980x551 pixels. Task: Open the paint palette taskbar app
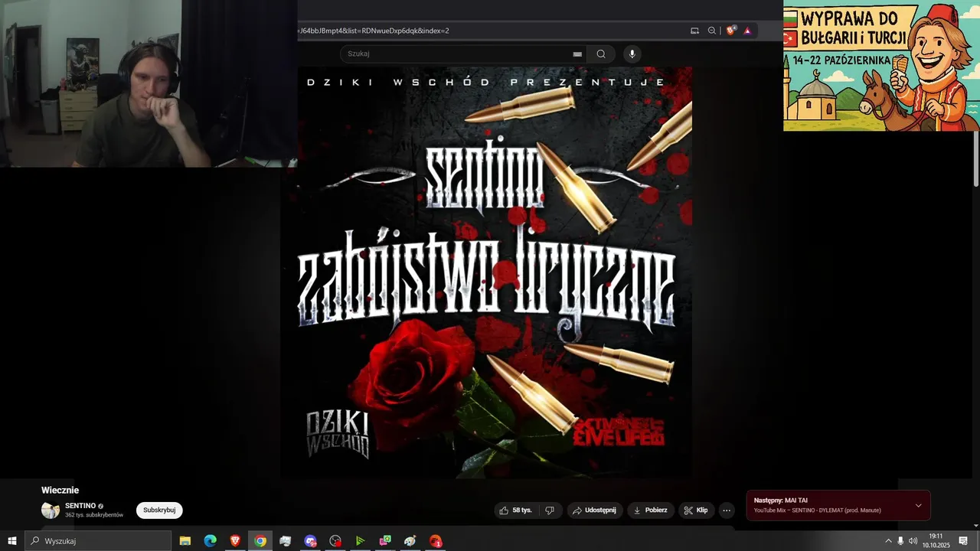point(410,541)
